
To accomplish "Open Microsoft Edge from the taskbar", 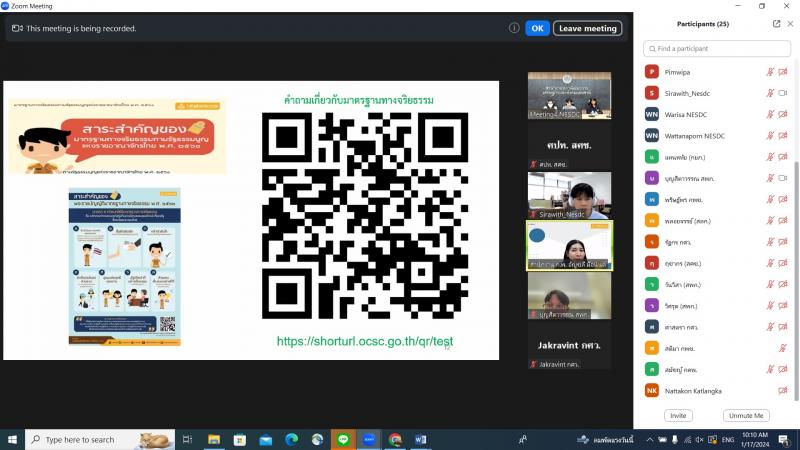I will pos(292,439).
